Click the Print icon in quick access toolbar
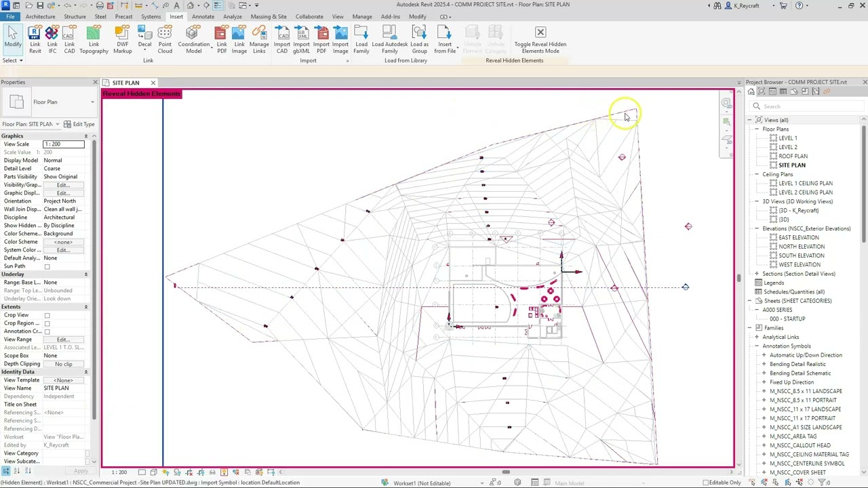Image resolution: width=868 pixels, height=488 pixels. (x=100, y=5)
